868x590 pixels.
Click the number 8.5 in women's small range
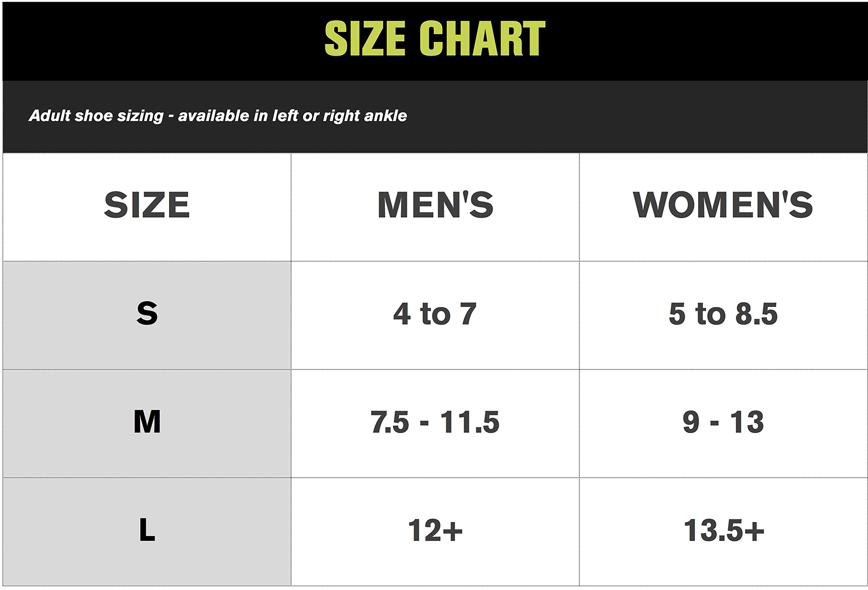(x=756, y=314)
